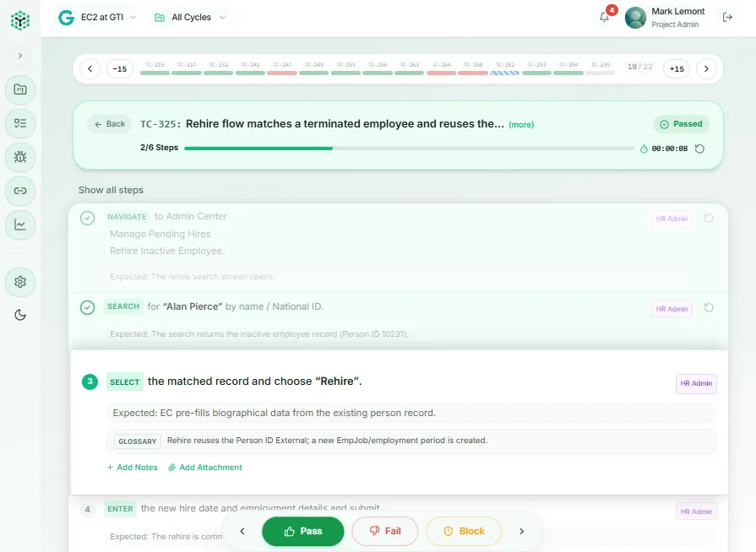Click the Back button

pyautogui.click(x=110, y=124)
